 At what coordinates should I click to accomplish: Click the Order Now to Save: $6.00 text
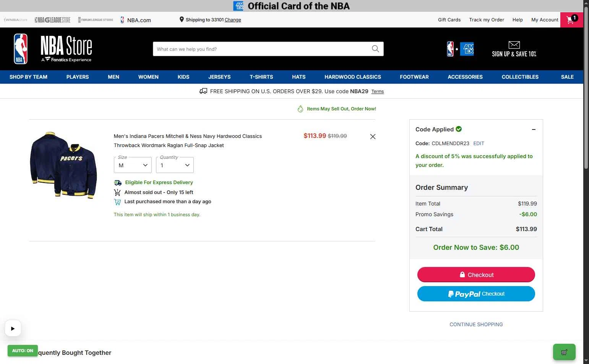476,247
